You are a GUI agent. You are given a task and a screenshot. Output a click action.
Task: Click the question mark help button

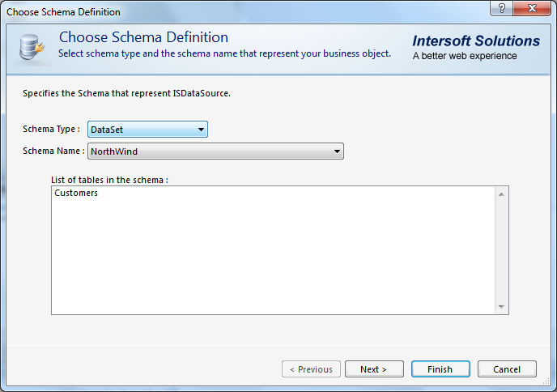[x=501, y=9]
